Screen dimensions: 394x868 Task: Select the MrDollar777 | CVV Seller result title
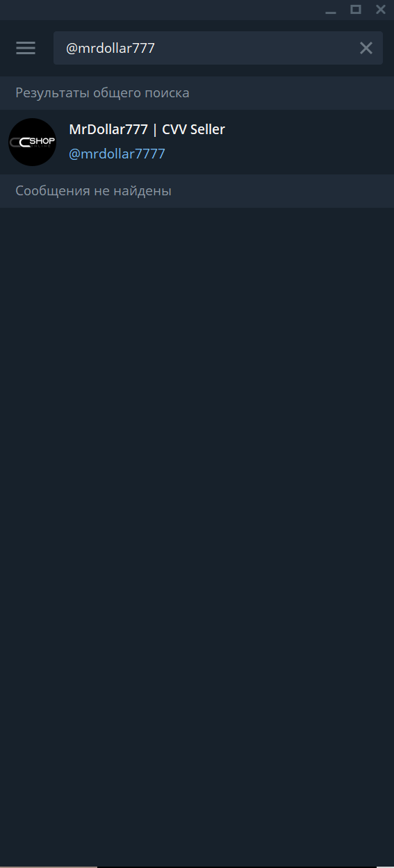[x=147, y=129]
